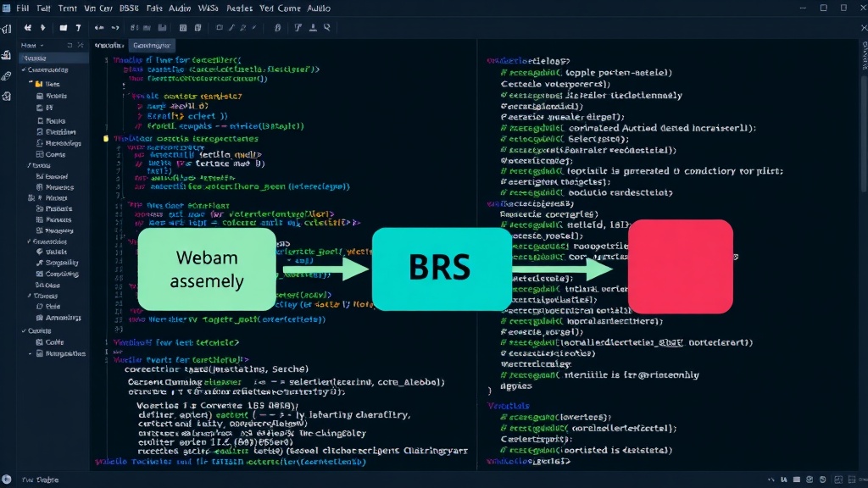Collapse the first checked section in sidebar tree
Viewport: 868px width, 488px height.
pyautogui.click(x=24, y=69)
